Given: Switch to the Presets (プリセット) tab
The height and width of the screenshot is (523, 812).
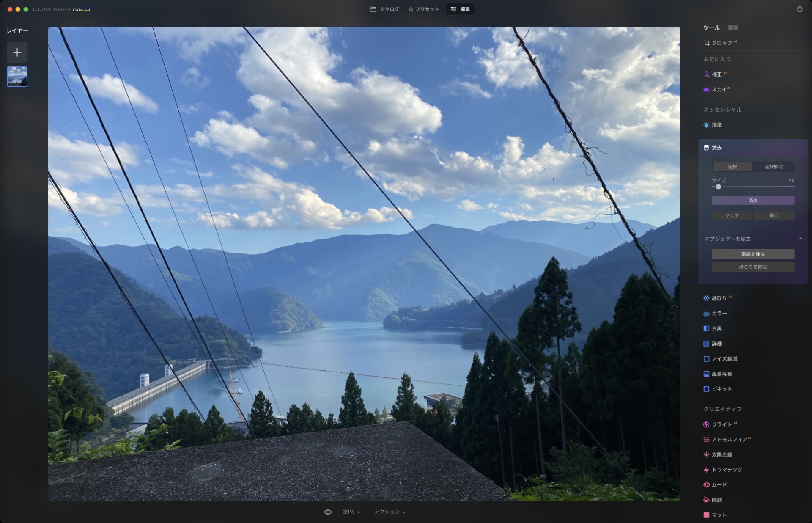Looking at the screenshot, I should 423,9.
